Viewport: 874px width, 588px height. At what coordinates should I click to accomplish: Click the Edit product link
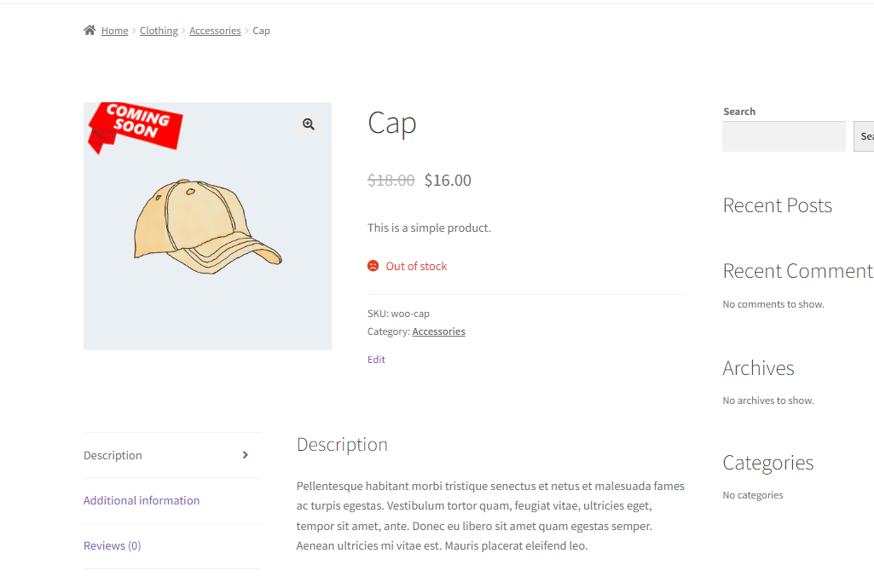[x=376, y=360]
